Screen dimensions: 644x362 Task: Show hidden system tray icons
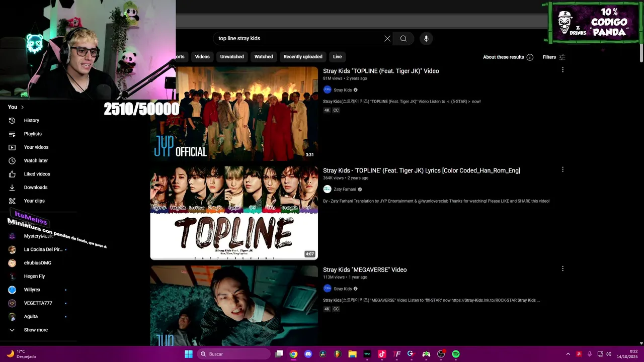tap(568, 354)
